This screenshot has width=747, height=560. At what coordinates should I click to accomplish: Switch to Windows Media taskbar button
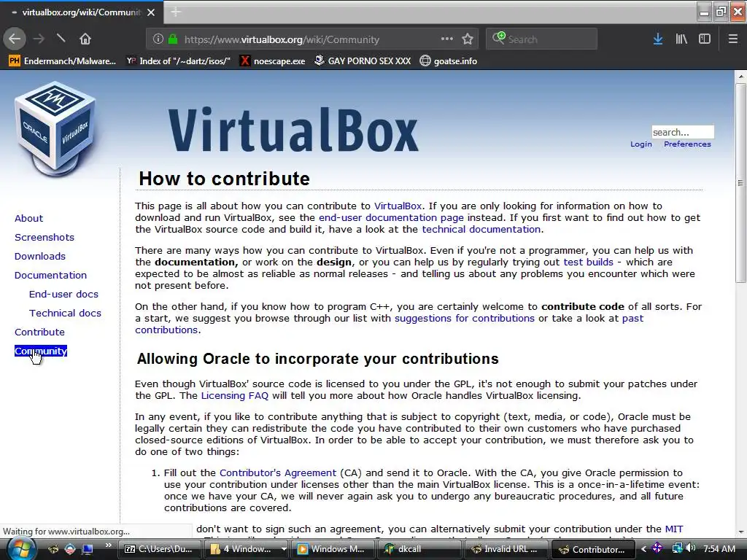332,549
